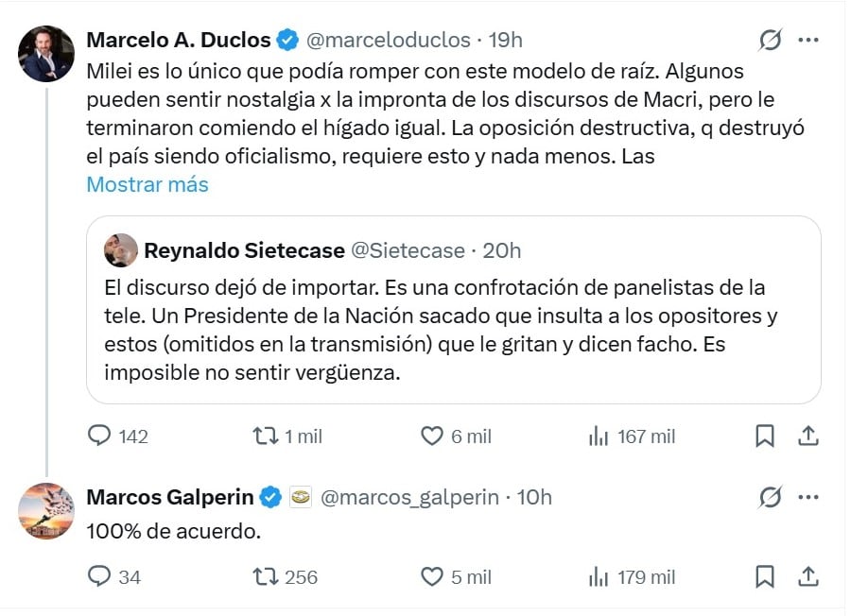Bookmark Marcelo Duclos' tweet

coord(764,436)
